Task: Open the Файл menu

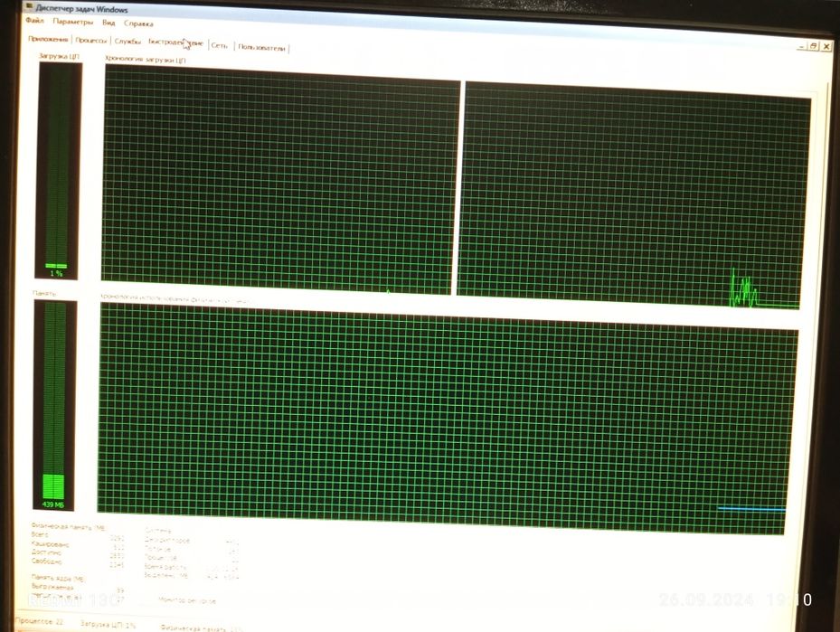Action: click(x=34, y=21)
